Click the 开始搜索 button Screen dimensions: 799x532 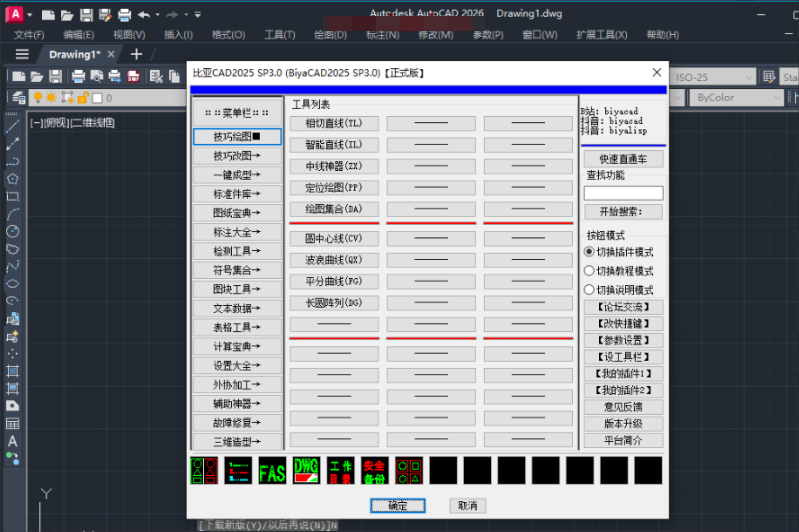pos(623,211)
